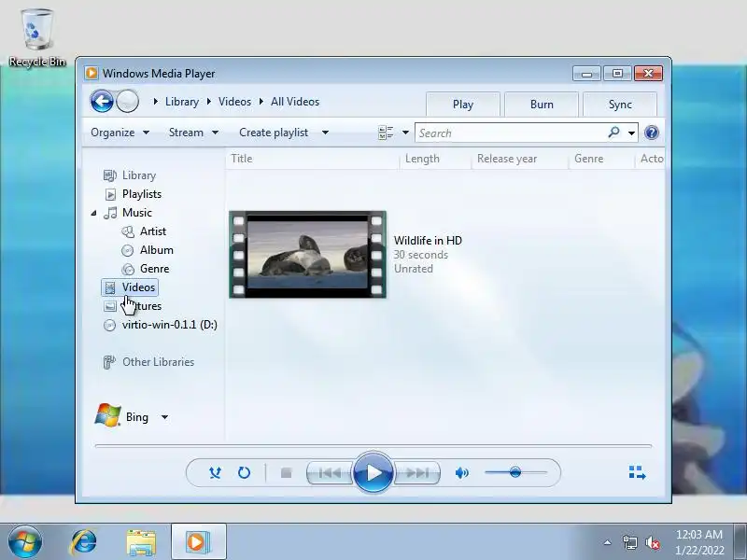
Task: Expand arrow between Library and Videos breadcrumb
Action: (x=208, y=102)
